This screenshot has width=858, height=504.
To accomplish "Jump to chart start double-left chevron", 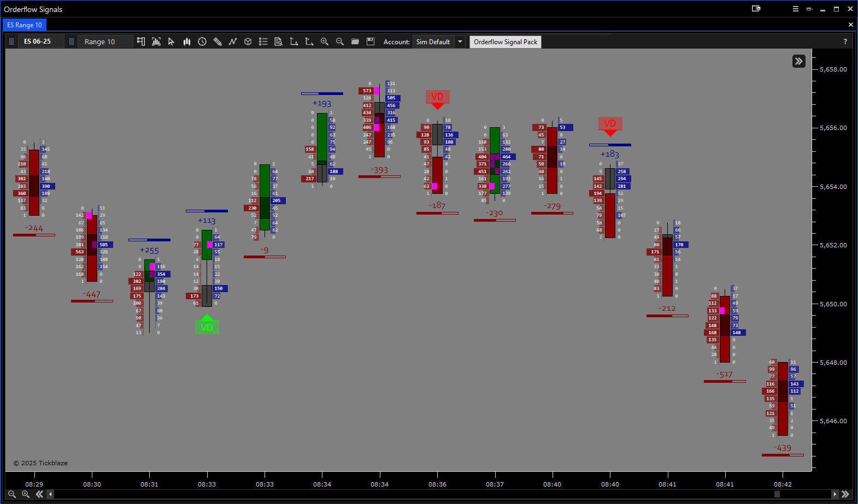I will (x=39, y=494).
